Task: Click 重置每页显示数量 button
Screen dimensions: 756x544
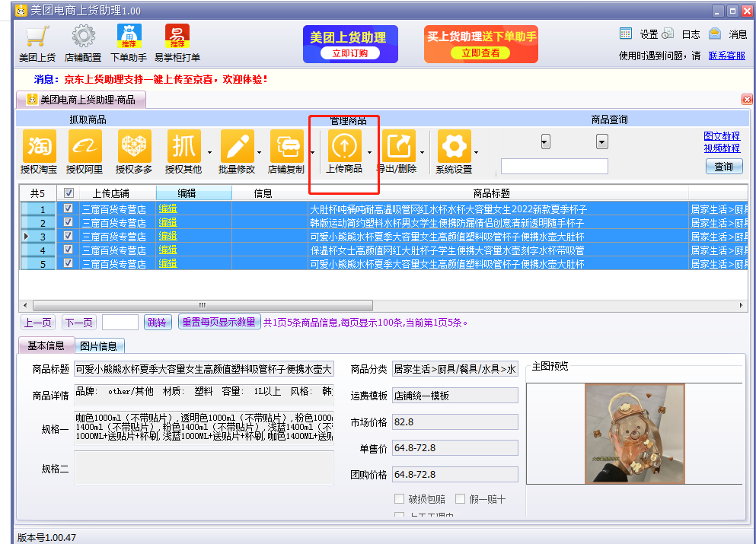Action: point(219,322)
